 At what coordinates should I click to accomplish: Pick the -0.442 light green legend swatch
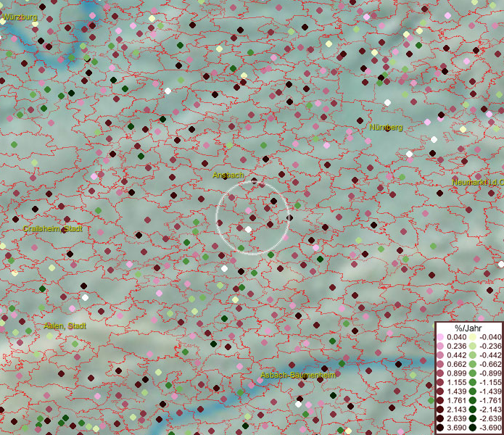point(472,355)
